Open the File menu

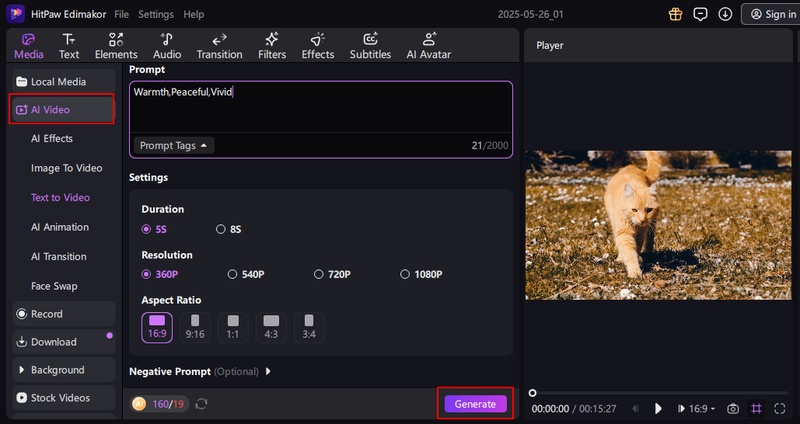tap(121, 14)
